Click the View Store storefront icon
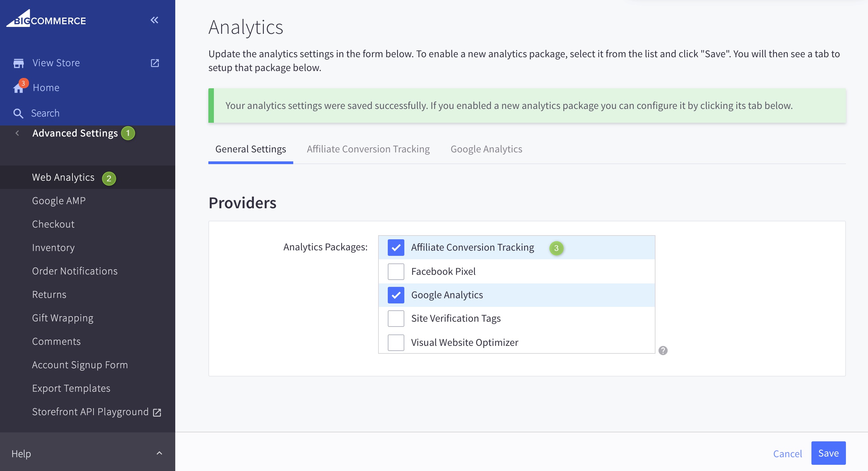Image resolution: width=868 pixels, height=471 pixels. [19, 63]
